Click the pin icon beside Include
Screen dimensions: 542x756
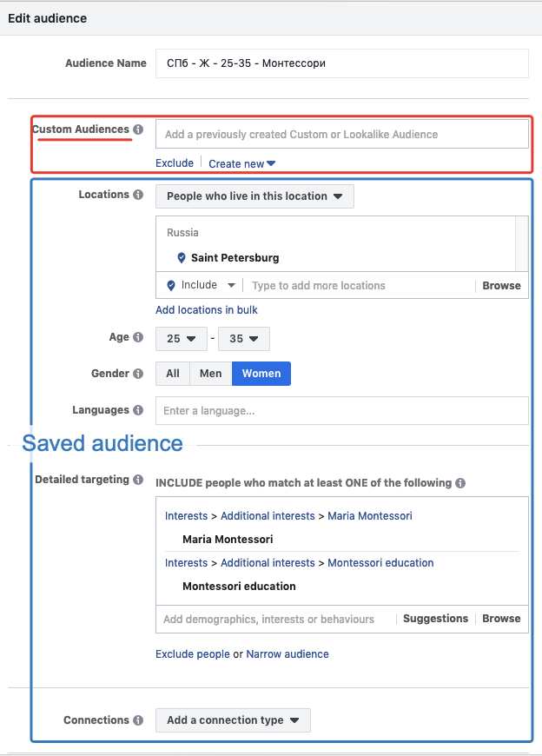point(171,285)
